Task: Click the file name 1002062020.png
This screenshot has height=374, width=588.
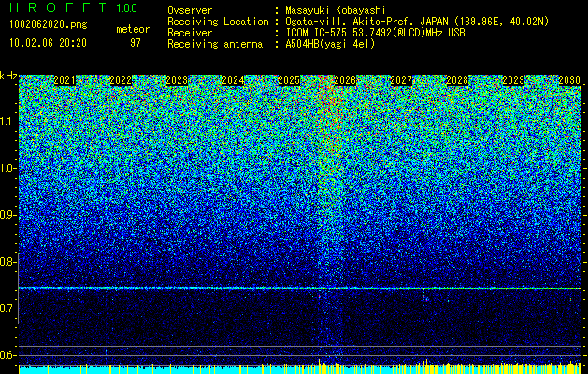Action: tap(49, 24)
